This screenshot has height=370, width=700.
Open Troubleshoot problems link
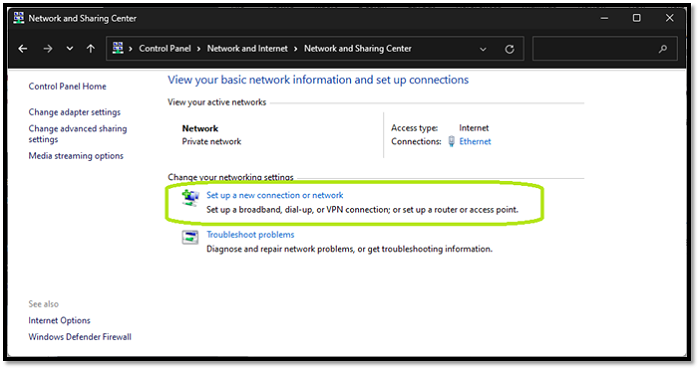[250, 235]
